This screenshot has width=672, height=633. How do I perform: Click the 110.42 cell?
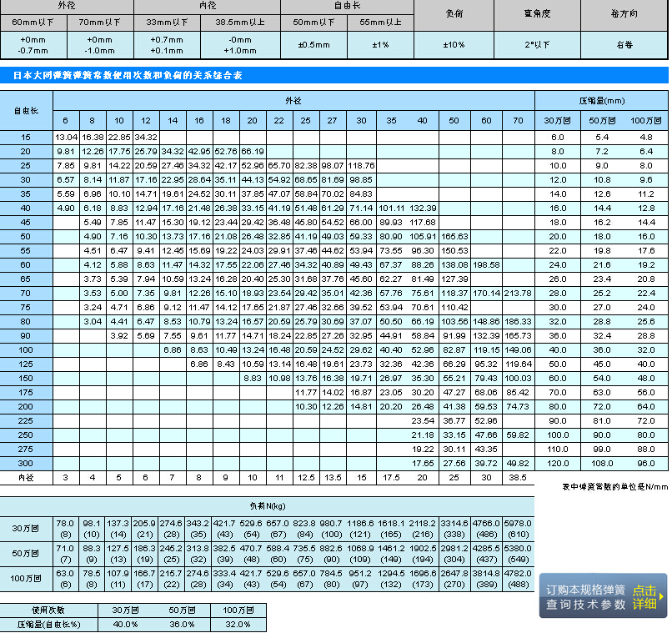pos(454,307)
